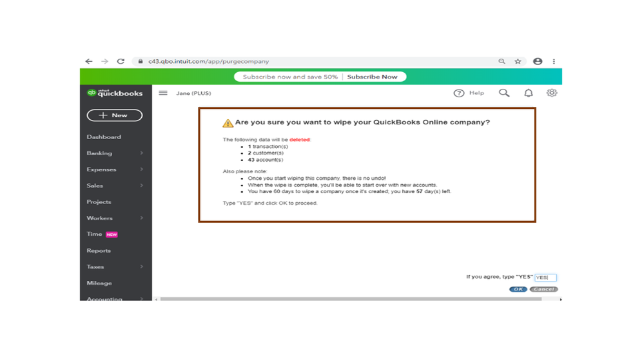Toggle the hamburger navigation menu icon

pos(163,93)
